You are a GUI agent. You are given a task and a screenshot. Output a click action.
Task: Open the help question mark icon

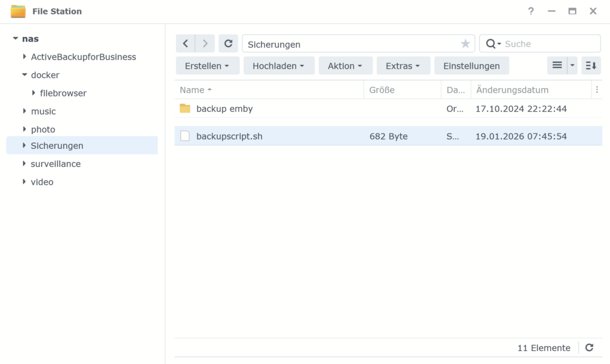click(531, 11)
